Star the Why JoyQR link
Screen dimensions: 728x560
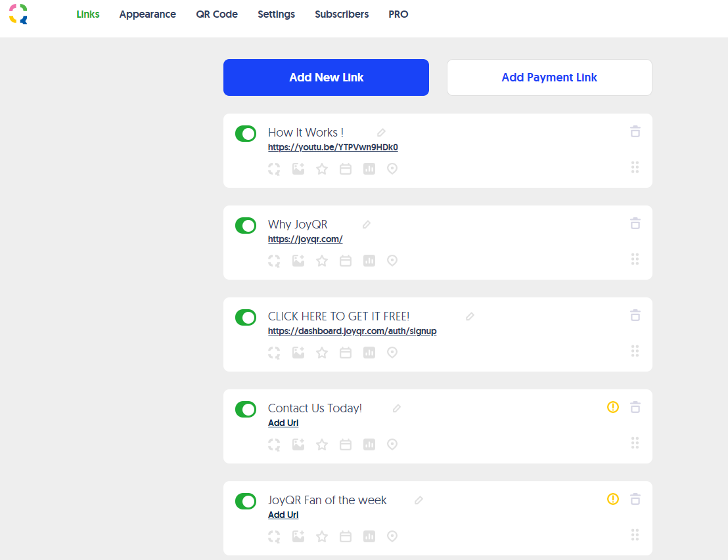point(322,261)
